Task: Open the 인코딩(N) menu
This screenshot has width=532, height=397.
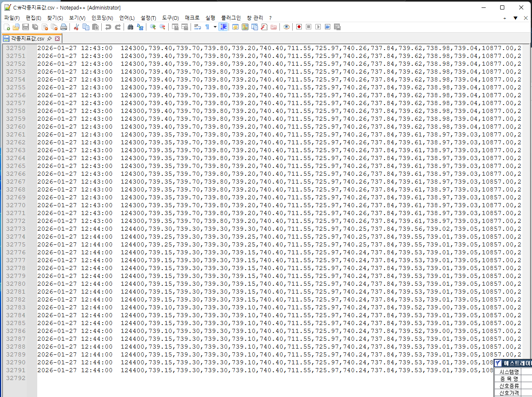Action: 102,18
